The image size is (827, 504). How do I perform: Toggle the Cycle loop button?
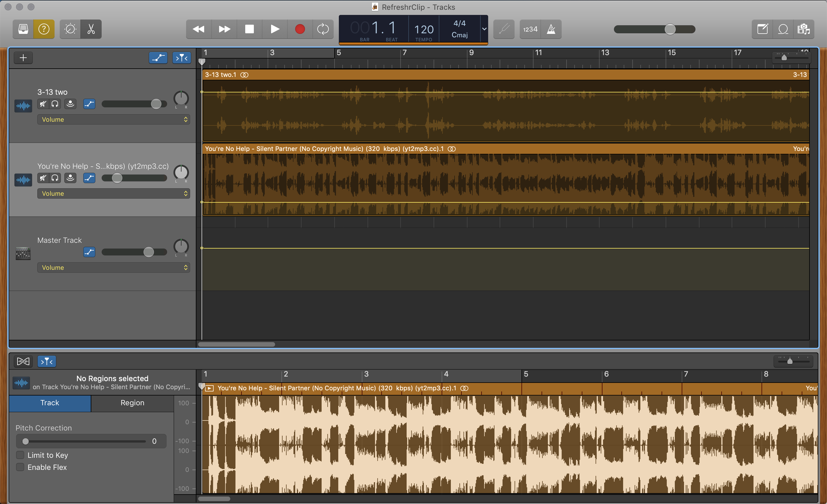(x=323, y=29)
